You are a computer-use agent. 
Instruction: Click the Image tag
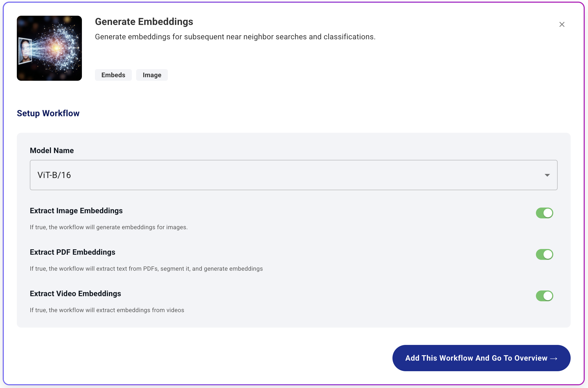point(152,75)
